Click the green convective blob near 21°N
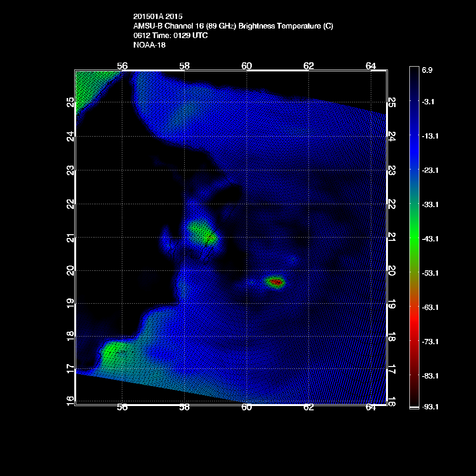The width and height of the screenshot is (476, 476). [x=201, y=232]
